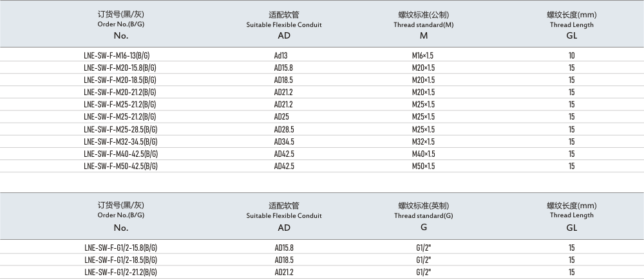Select the Ad13 conduit cell

click(281, 55)
